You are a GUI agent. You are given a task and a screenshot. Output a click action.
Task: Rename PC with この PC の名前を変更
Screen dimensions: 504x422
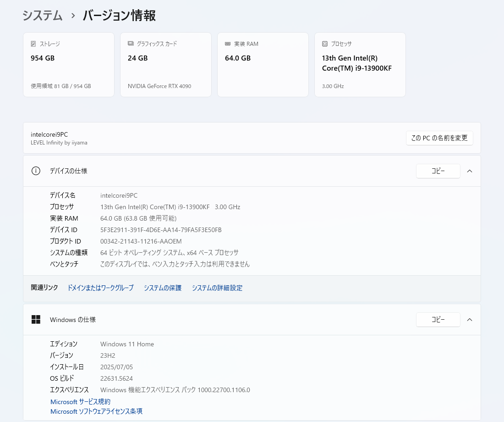439,138
